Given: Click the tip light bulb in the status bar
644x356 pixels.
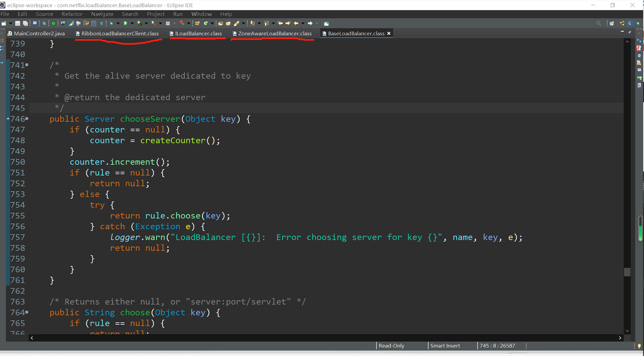Looking at the screenshot, I should tap(639, 346).
